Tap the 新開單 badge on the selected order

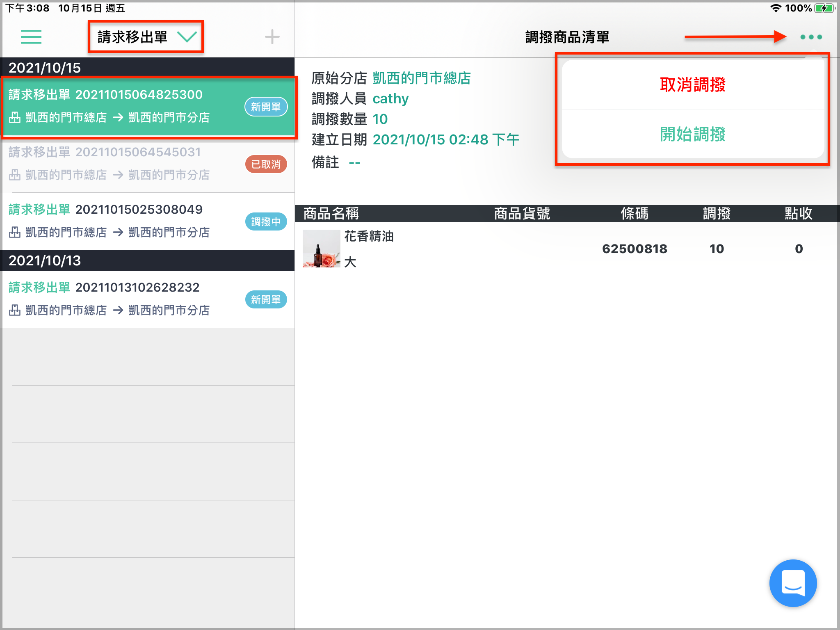(266, 107)
